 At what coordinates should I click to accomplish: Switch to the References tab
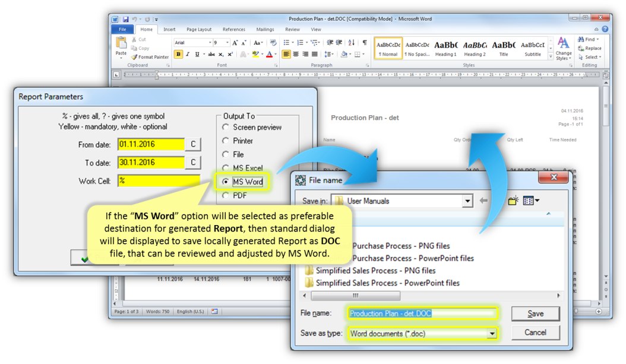(234, 29)
